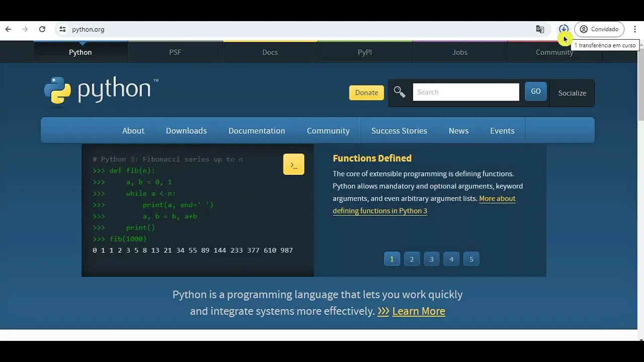Open the Events menu
This screenshot has height=362, width=644.
pos(502,131)
